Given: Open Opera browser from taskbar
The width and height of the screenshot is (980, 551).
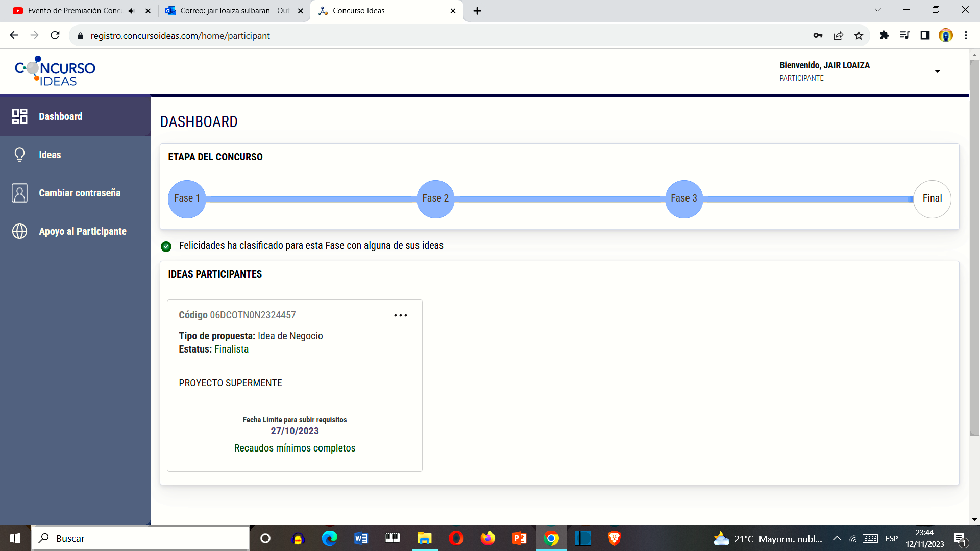Looking at the screenshot, I should point(456,538).
